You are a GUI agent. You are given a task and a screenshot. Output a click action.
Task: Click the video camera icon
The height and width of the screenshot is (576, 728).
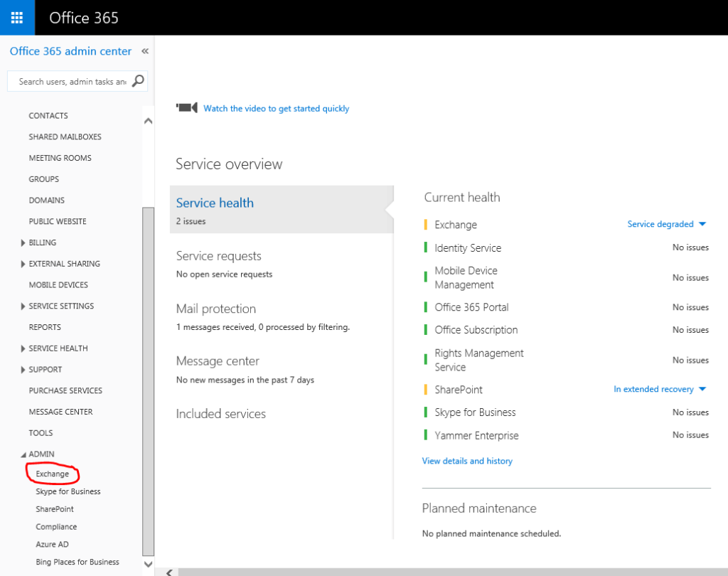tap(187, 108)
